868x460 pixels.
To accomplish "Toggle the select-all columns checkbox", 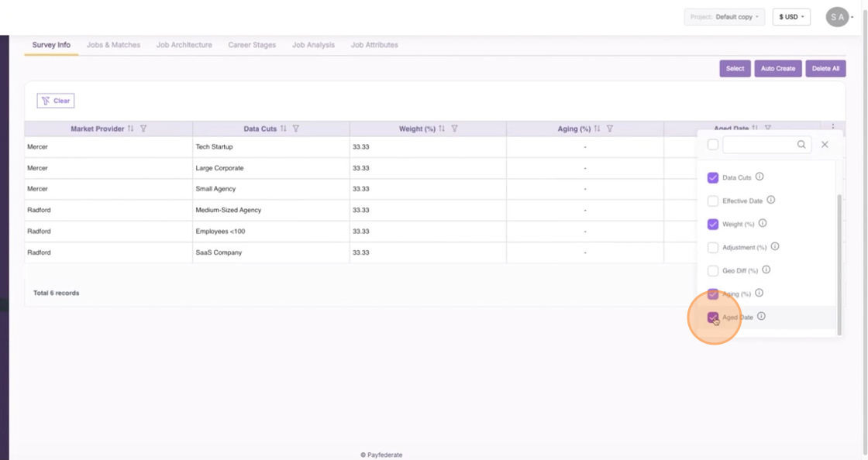I will pos(713,144).
